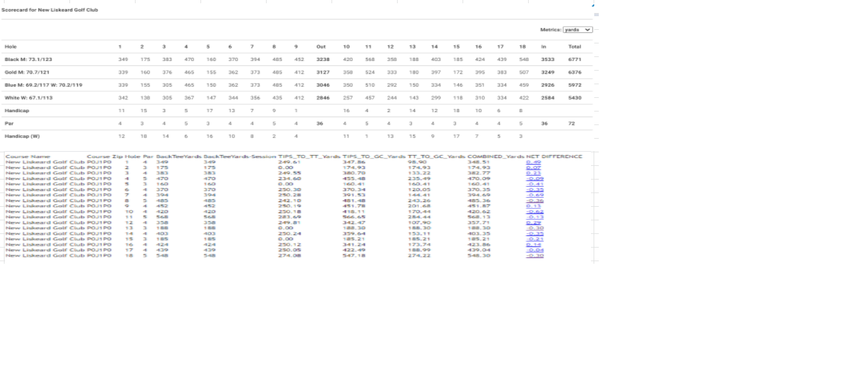Open the 0.07 net difference link
The image size is (868, 385).
coord(533,168)
